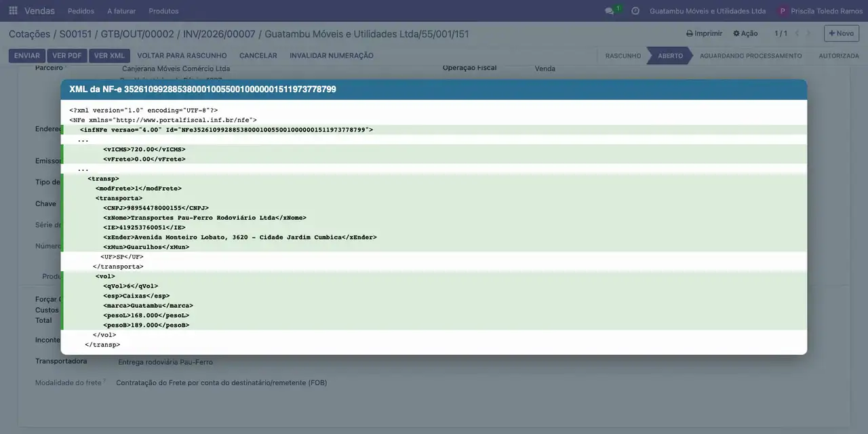Open Priscila Toledo Ramos user menu

click(827, 11)
